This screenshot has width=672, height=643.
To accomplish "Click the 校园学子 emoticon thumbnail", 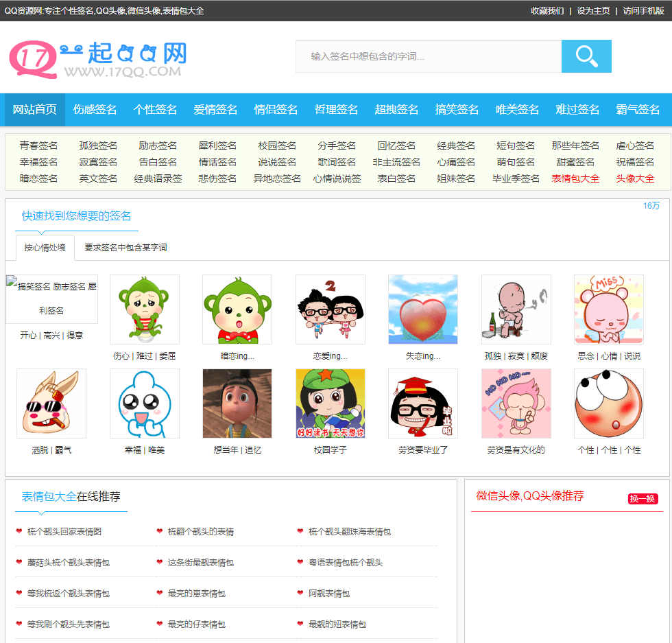I will [331, 404].
